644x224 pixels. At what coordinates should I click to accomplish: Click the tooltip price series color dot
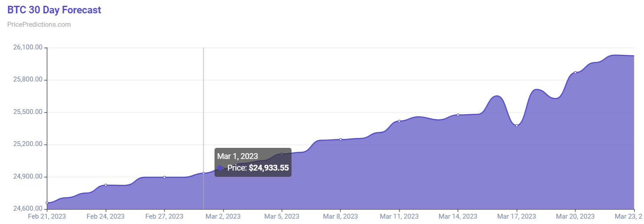(220, 168)
